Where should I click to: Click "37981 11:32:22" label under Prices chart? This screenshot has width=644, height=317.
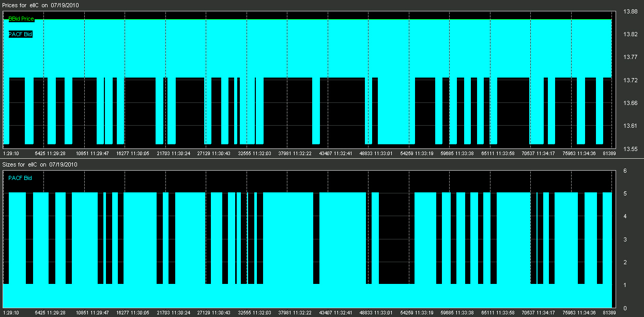pos(295,154)
